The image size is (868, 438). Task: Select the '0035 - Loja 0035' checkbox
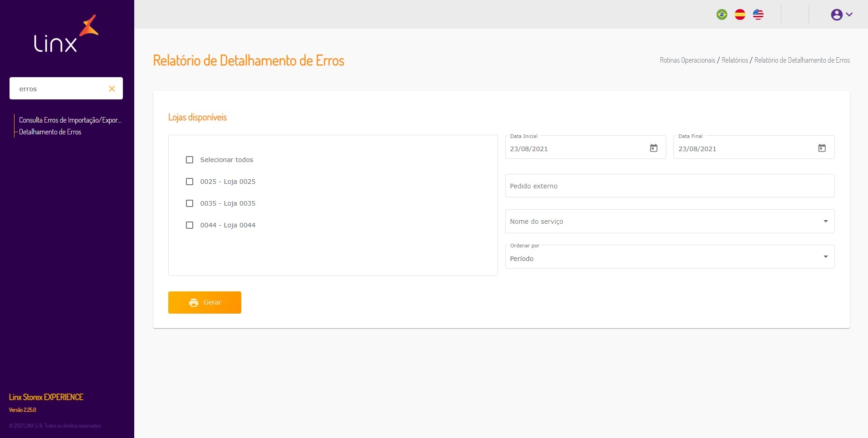tap(190, 203)
